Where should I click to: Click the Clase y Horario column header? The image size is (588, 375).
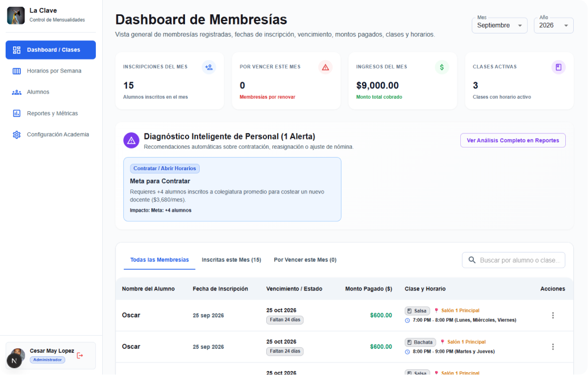point(425,289)
